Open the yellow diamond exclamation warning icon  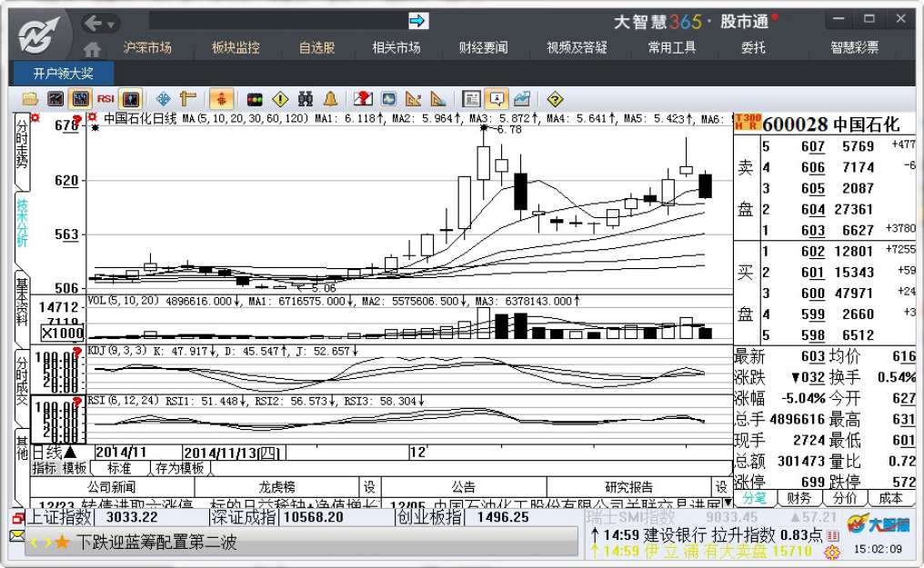(280, 99)
